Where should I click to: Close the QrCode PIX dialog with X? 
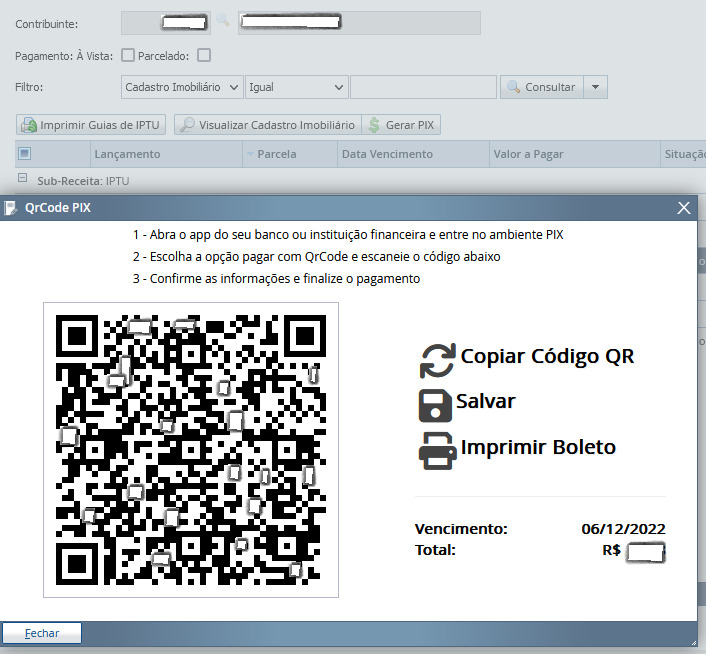[x=684, y=208]
